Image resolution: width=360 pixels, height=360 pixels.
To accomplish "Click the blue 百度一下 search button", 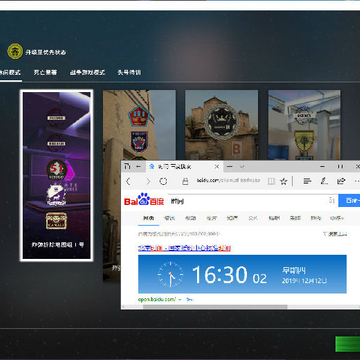I will pyautogui.click(x=349, y=201).
